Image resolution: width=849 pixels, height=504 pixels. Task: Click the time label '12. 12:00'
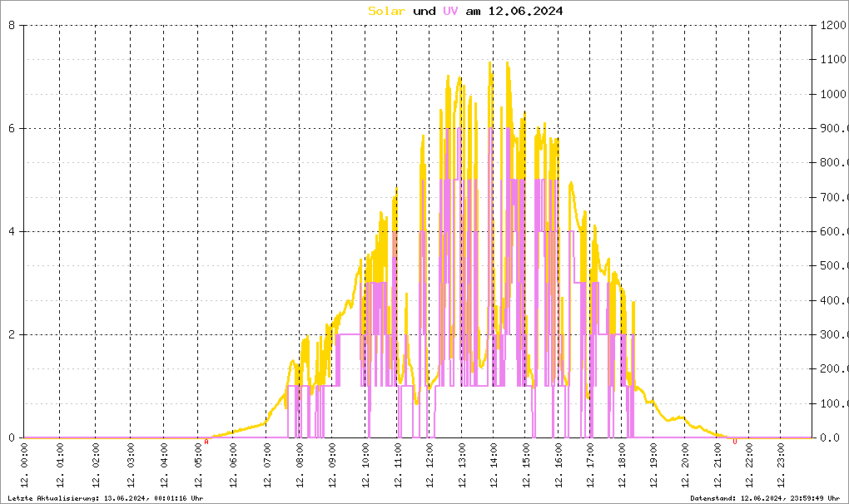429,465
